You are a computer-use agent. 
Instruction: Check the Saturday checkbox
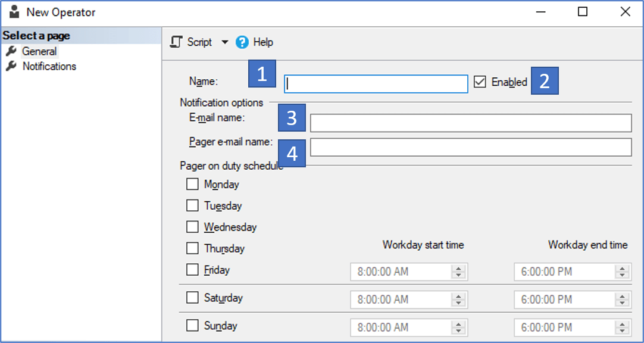pos(192,297)
